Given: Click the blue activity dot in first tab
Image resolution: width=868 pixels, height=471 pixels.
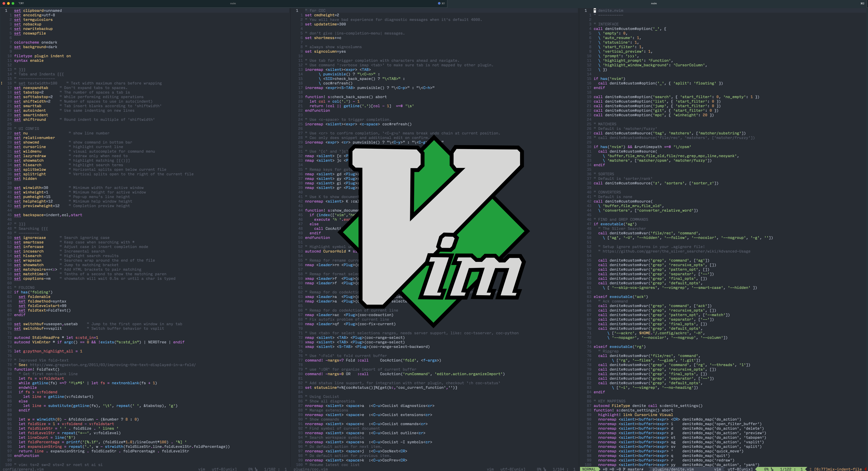Looking at the screenshot, I should (x=439, y=3).
